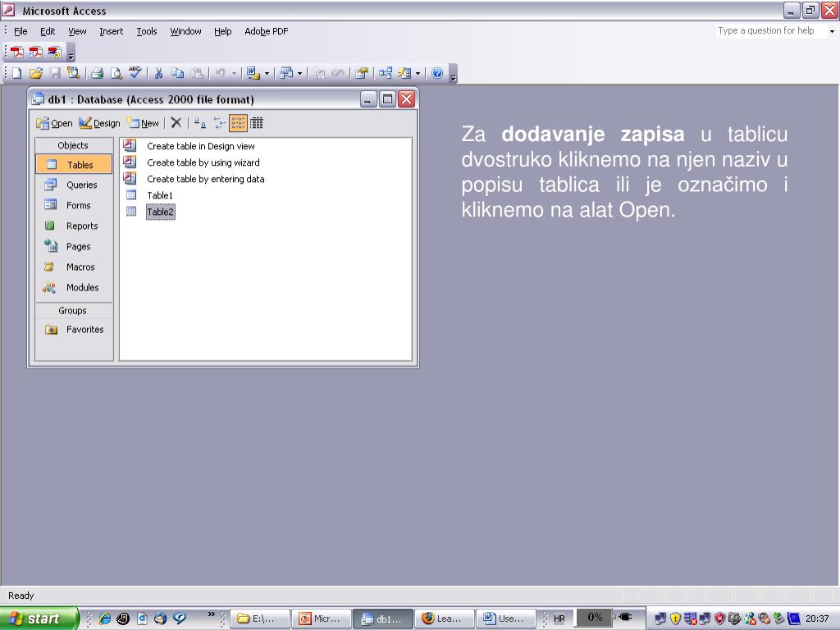Collapse the Objects header bar
The width and height of the screenshot is (840, 630).
(74, 145)
